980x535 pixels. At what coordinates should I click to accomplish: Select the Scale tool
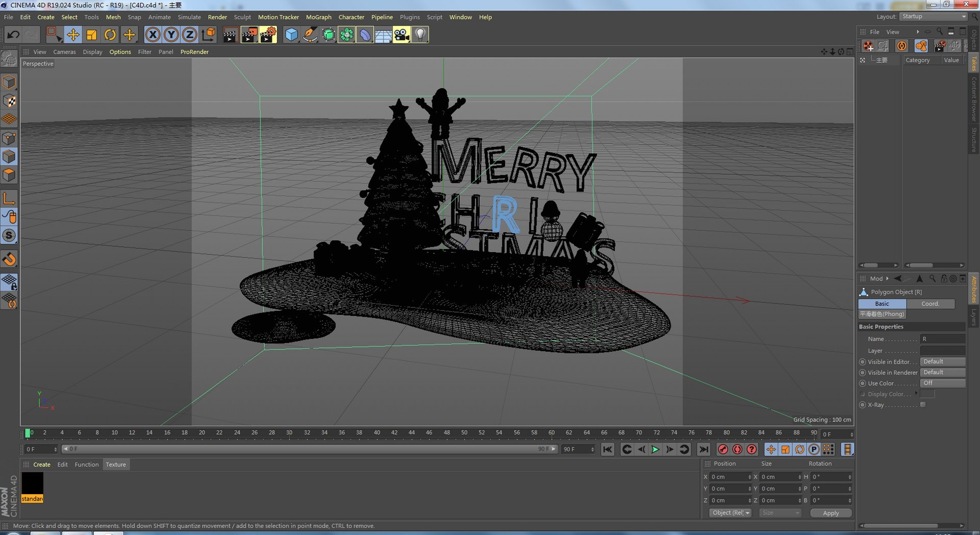(92, 35)
